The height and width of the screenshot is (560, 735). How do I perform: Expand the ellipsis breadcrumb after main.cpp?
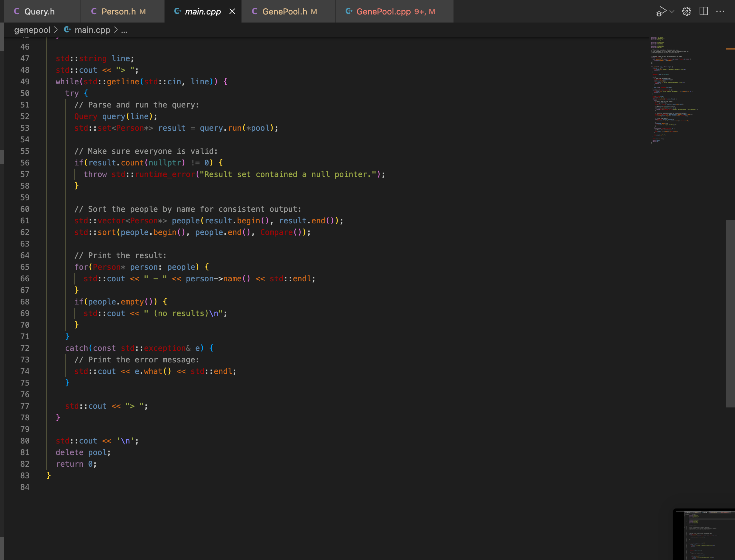click(124, 30)
